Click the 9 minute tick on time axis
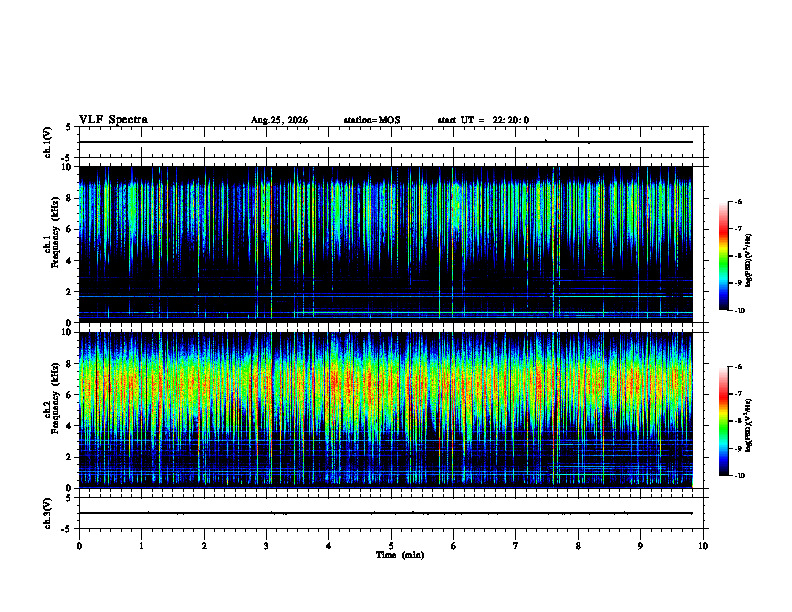Screen dimensions: 792x612 pyautogui.click(x=640, y=546)
